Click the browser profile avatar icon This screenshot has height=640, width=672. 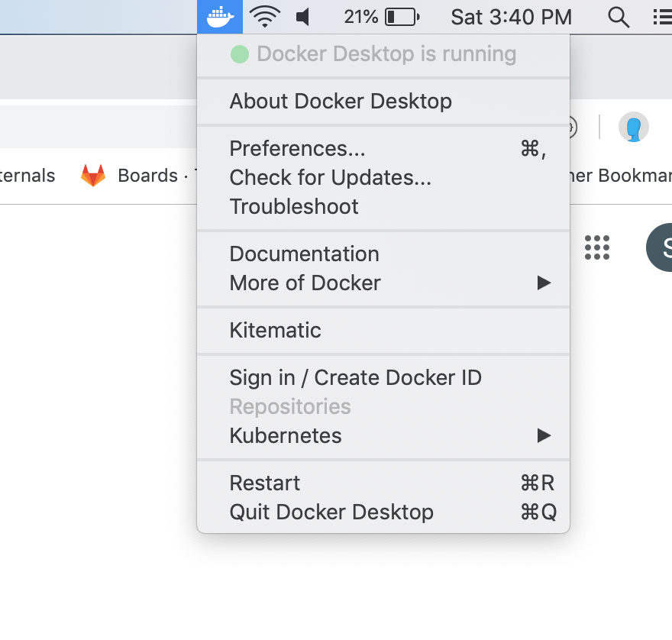tap(633, 128)
